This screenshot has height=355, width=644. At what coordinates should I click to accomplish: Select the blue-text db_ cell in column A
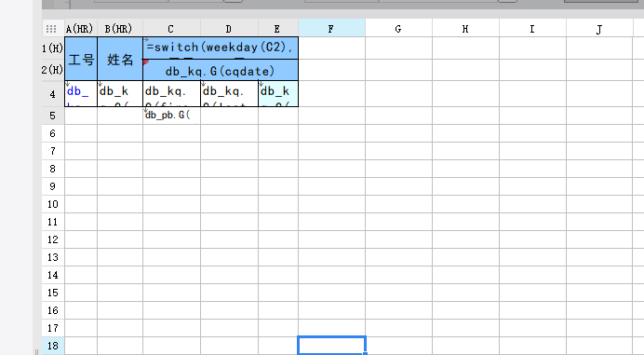(81, 94)
